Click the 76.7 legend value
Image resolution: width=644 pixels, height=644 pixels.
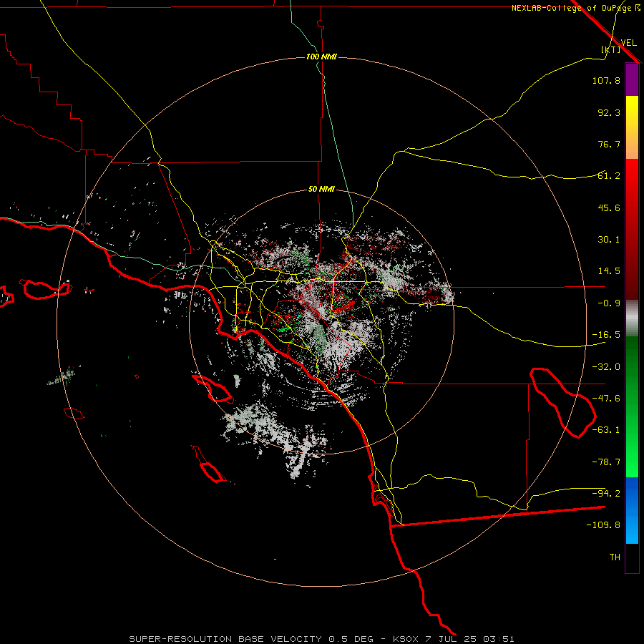coord(609,144)
